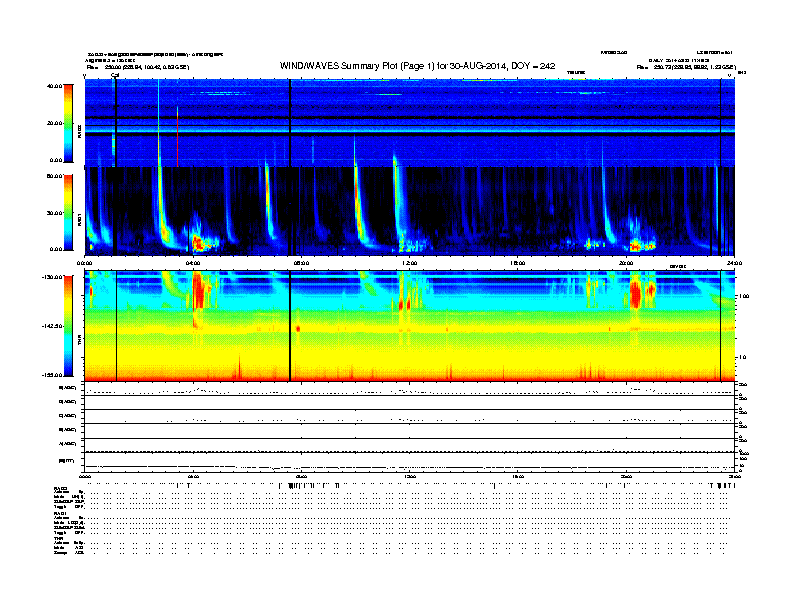
Task: Click 24:00 label under the RAD1 spectrogram
Action: pos(734,263)
